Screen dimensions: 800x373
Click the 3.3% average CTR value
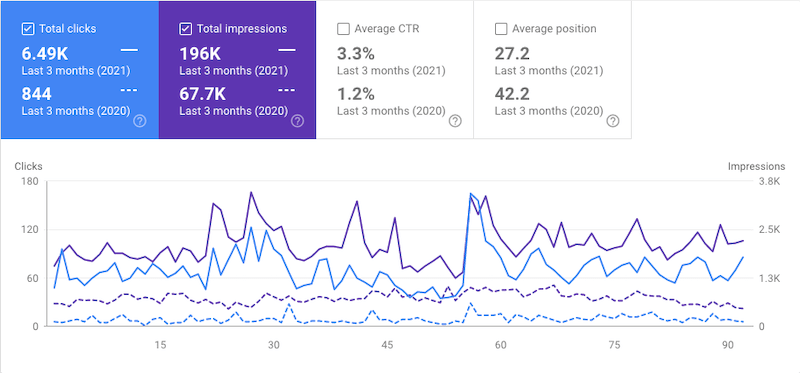pyautogui.click(x=356, y=54)
